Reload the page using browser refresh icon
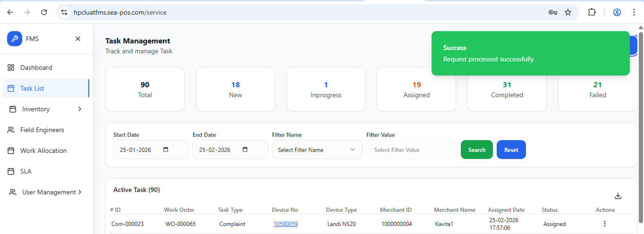 (x=44, y=12)
